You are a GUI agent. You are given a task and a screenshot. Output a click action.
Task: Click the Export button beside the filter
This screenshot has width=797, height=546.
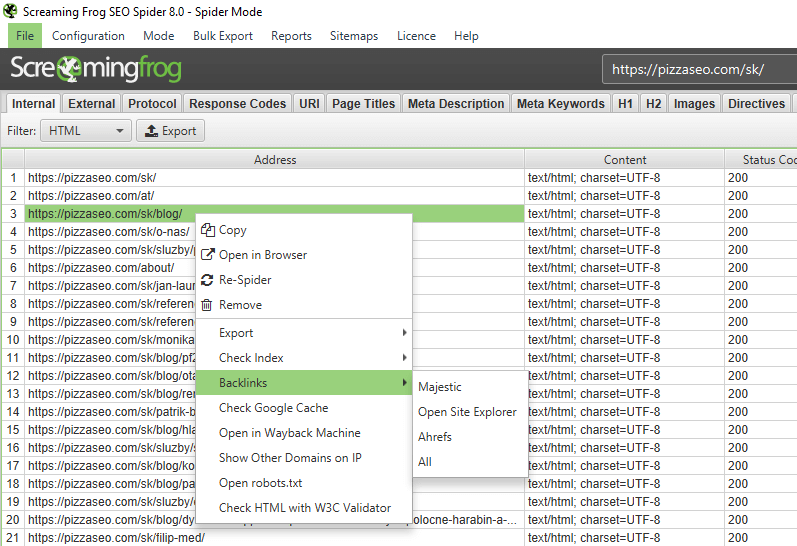170,131
